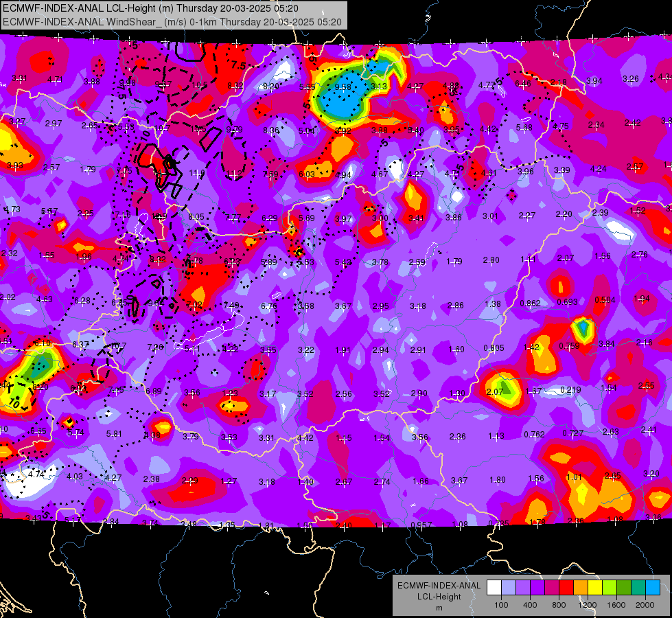Click the legend tick label 1600
Screen dimensions: 672x618
(x=616, y=605)
